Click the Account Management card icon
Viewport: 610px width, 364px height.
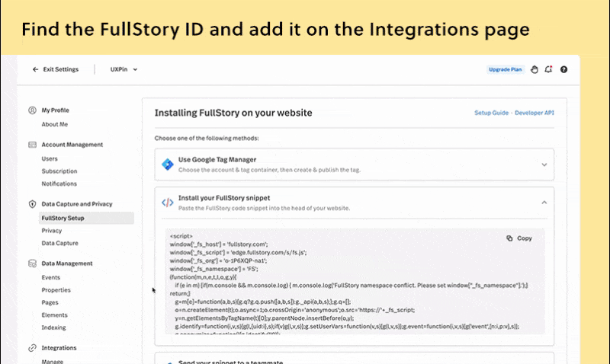click(32, 145)
